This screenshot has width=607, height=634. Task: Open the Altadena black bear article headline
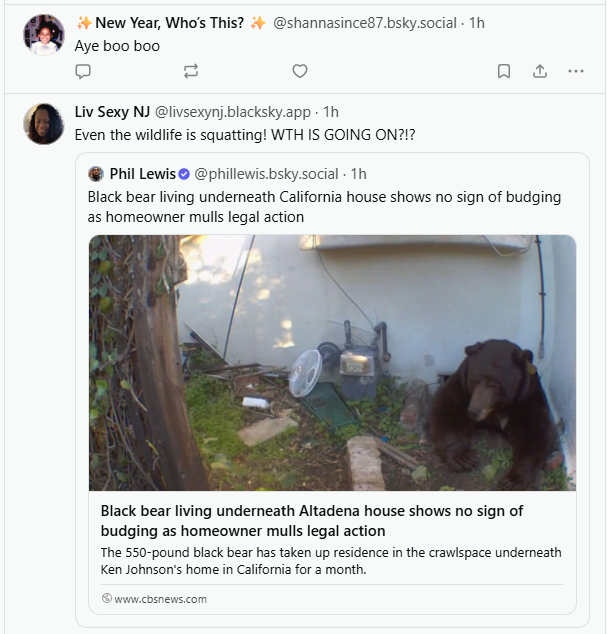311,520
